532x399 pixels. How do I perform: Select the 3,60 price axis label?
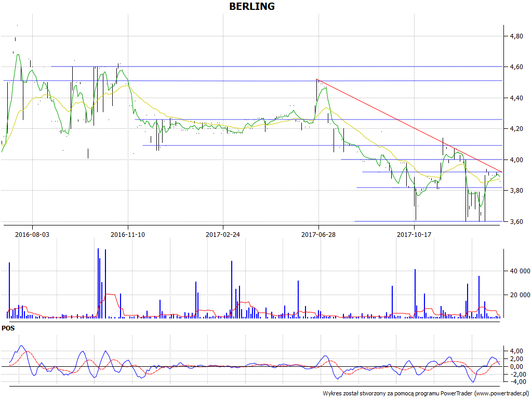(x=516, y=221)
